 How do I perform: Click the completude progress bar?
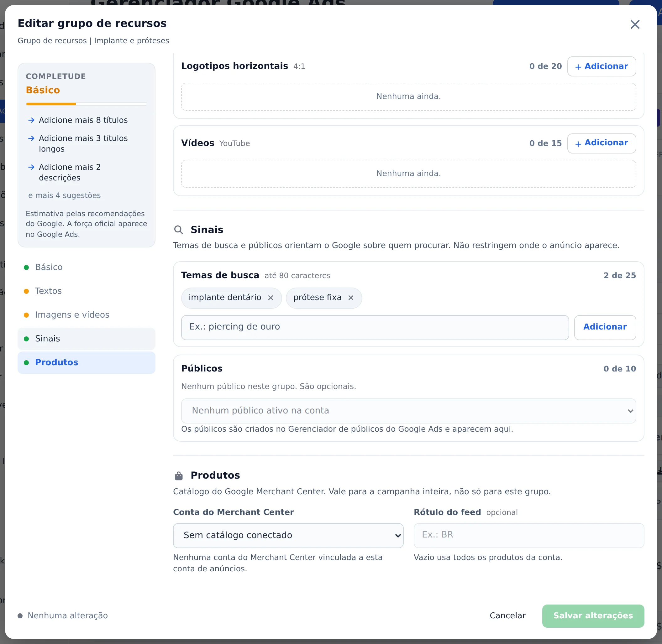86,104
